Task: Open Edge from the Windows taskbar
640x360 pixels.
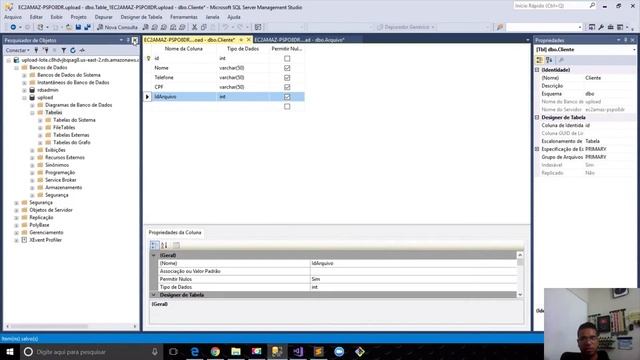Action: 194,351
